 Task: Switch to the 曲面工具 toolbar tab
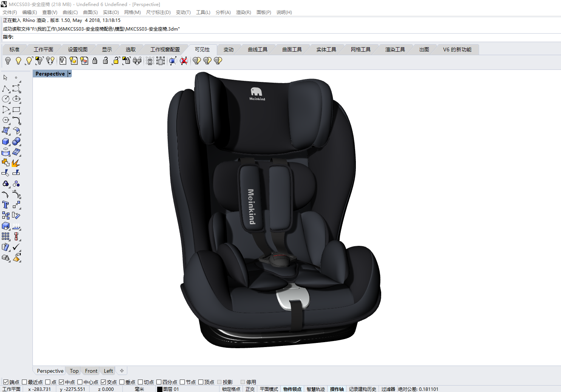pos(292,49)
